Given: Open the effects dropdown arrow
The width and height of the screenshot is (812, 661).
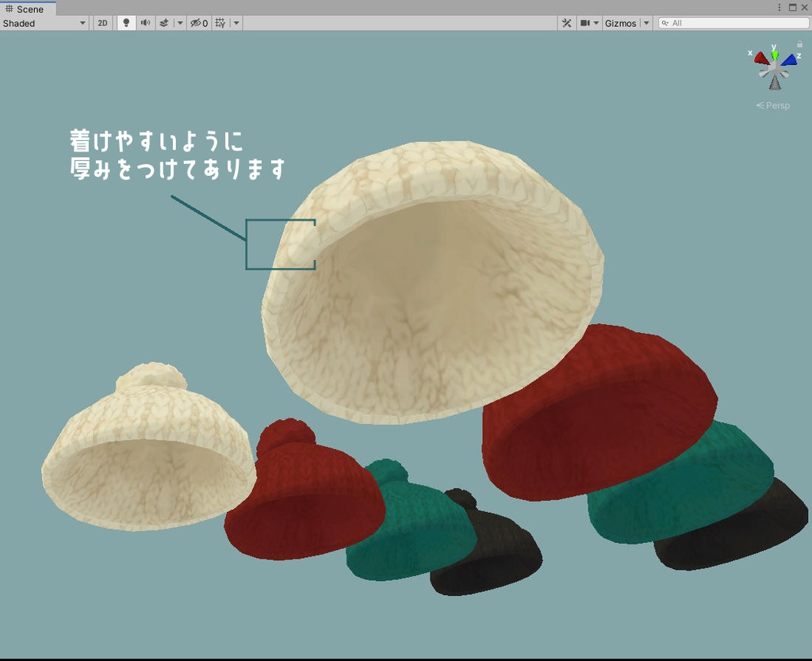Looking at the screenshot, I should coord(179,23).
